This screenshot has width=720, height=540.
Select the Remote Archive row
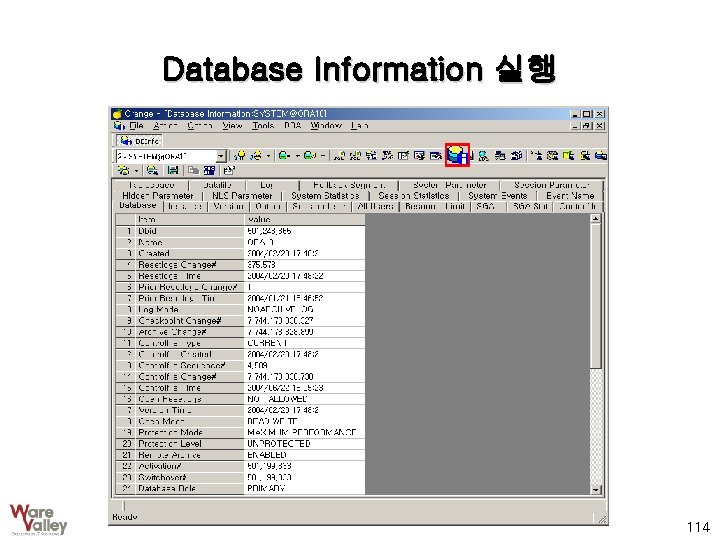[x=240, y=455]
